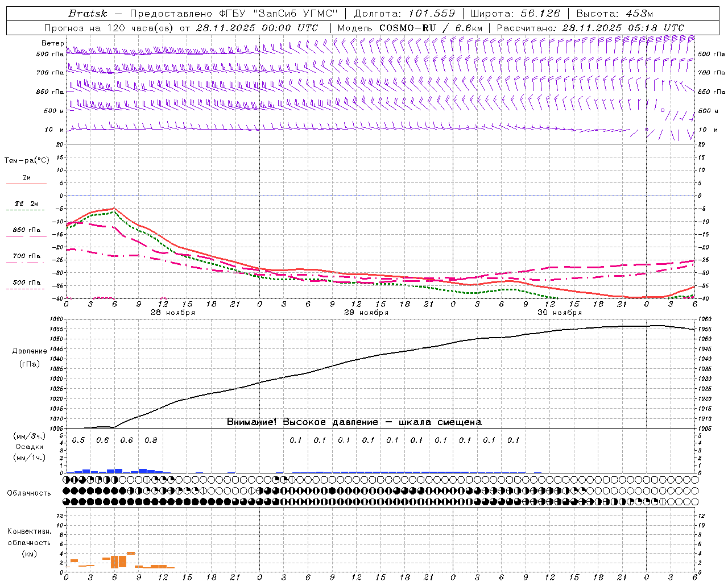This screenshot has height=582, width=728.
Task: Click the Тем-ра(°C) temperature axis label
Action: [x=27, y=161]
